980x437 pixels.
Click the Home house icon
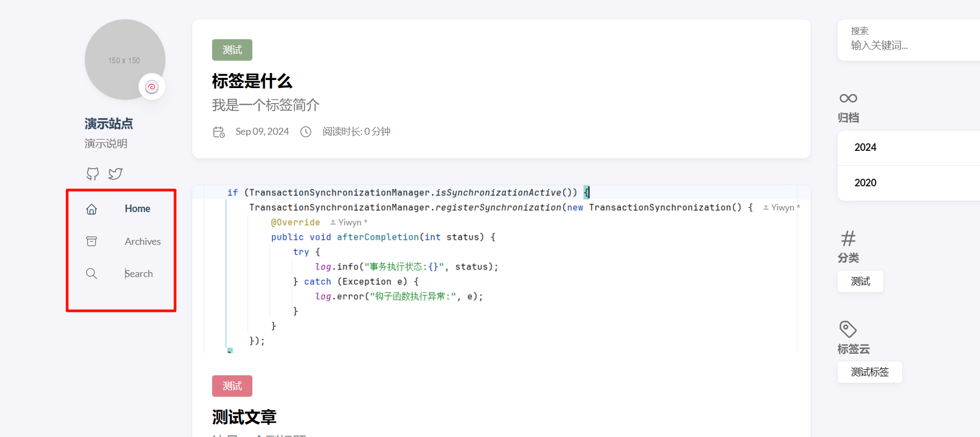pos(92,209)
